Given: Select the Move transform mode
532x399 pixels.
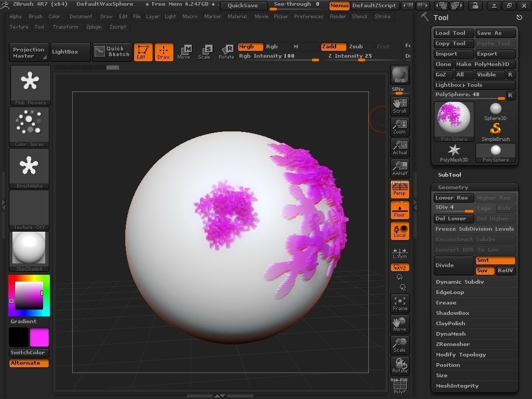Looking at the screenshot, I should (x=184, y=52).
